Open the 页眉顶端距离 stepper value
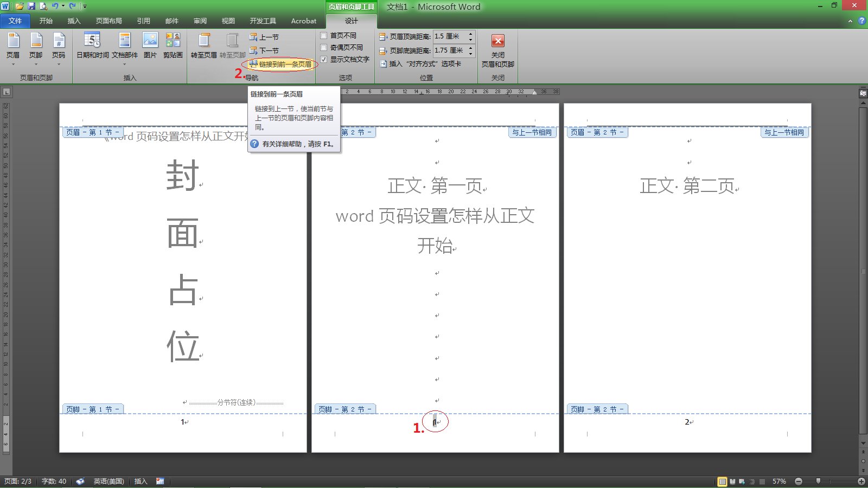Viewport: 868px width, 488px height. (x=450, y=36)
